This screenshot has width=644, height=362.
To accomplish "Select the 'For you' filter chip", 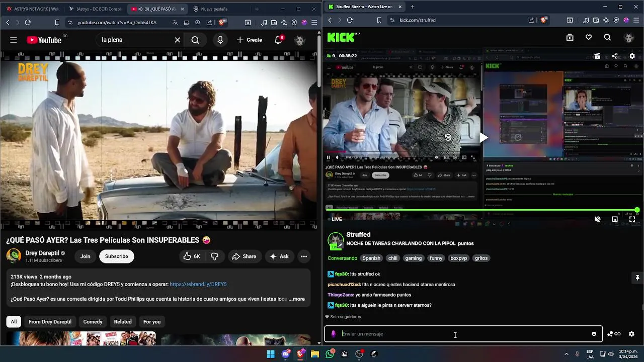I will pyautogui.click(x=152, y=322).
